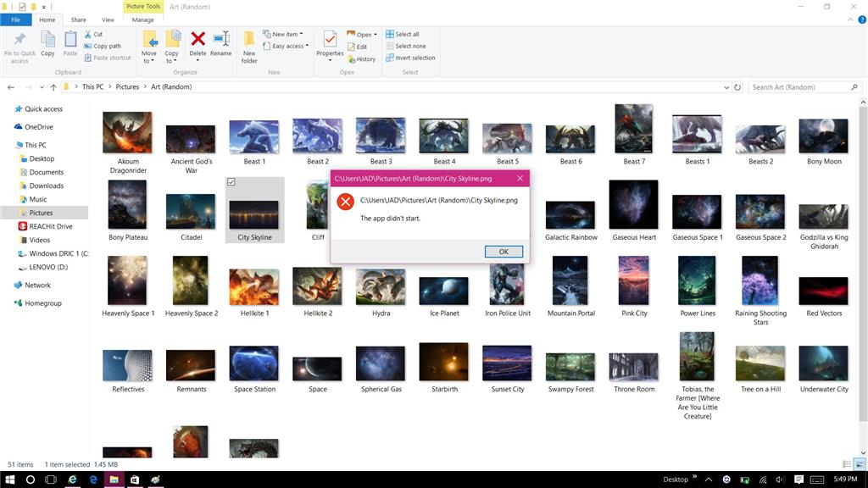Image resolution: width=868 pixels, height=488 pixels.
Task: Switch to the Home ribbon tab
Action: (x=47, y=20)
